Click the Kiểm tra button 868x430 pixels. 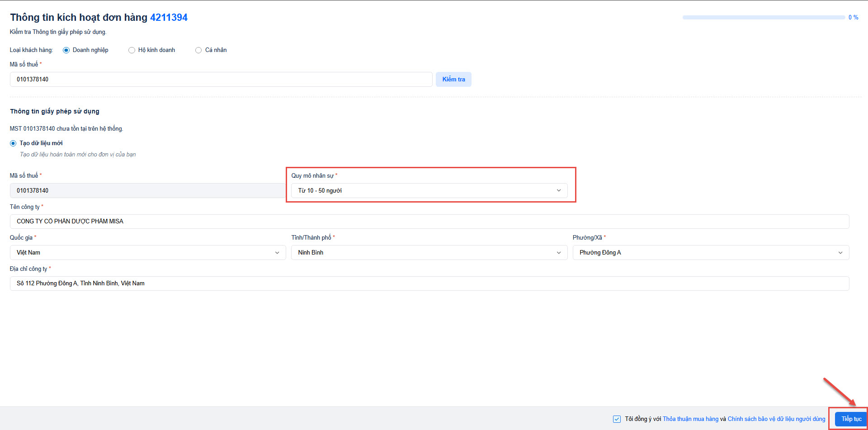pyautogui.click(x=453, y=80)
